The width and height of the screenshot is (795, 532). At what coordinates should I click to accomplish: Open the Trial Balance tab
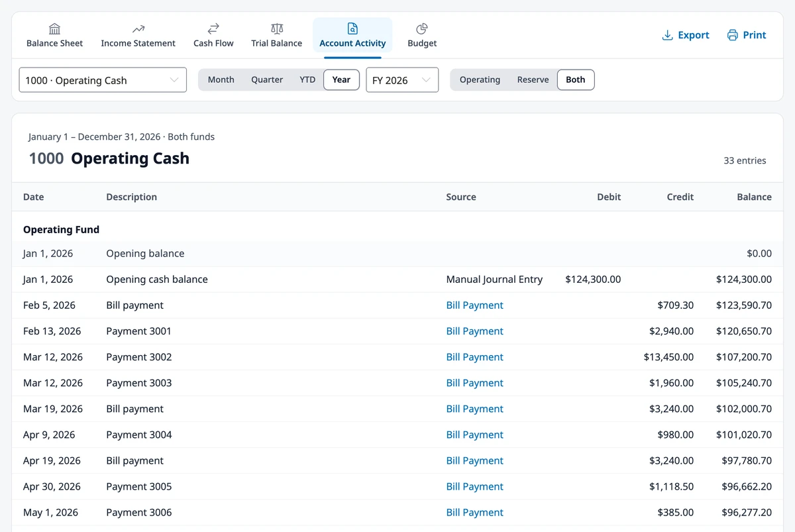(x=277, y=35)
